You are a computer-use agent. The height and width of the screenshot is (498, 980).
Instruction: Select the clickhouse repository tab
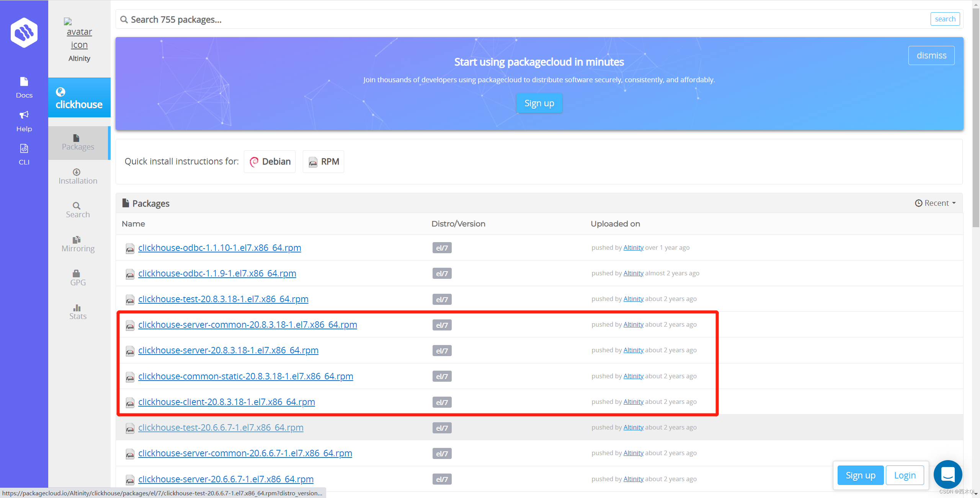79,98
